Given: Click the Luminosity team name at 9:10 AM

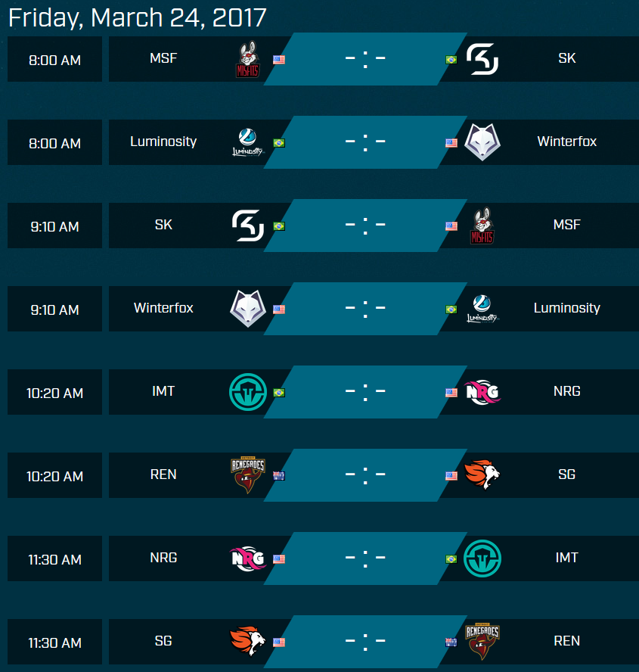Looking at the screenshot, I should 566,308.
